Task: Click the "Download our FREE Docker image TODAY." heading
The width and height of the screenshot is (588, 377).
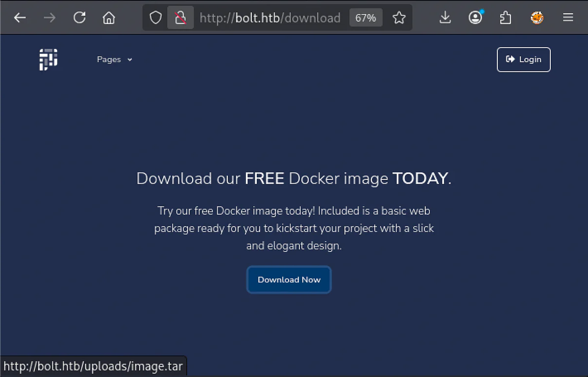Action: [294, 178]
